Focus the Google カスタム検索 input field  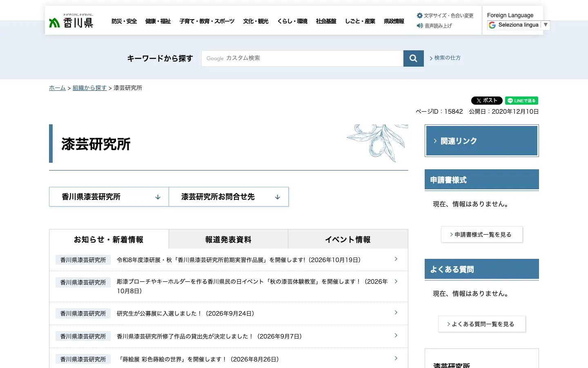pyautogui.click(x=302, y=58)
